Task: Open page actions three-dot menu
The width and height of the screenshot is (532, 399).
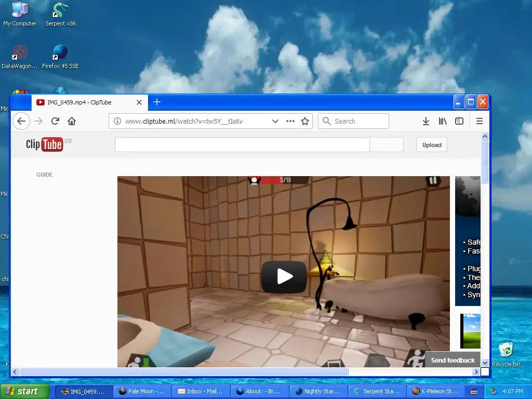Action: (x=290, y=121)
